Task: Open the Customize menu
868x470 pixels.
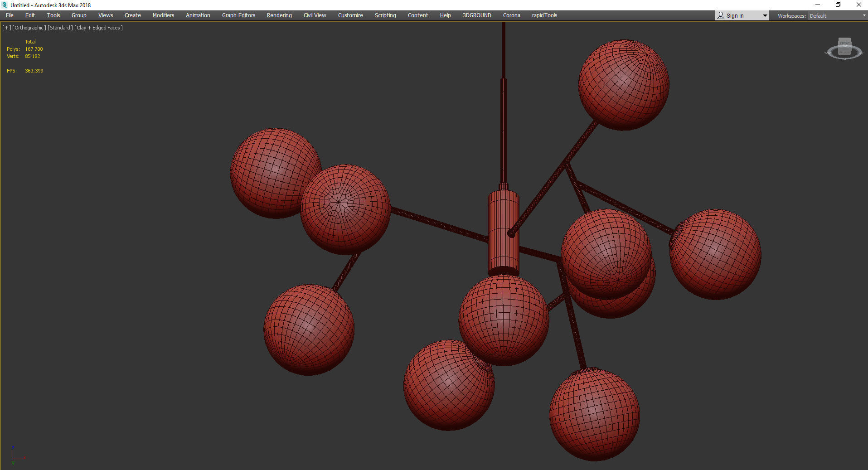Action: (350, 15)
